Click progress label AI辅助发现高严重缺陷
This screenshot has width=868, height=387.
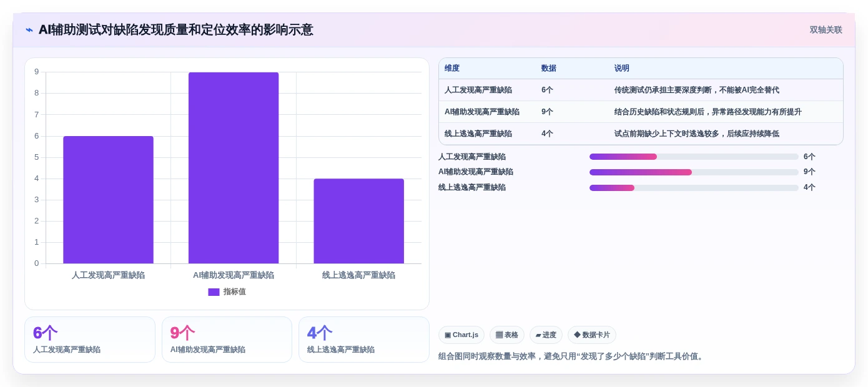coord(476,172)
